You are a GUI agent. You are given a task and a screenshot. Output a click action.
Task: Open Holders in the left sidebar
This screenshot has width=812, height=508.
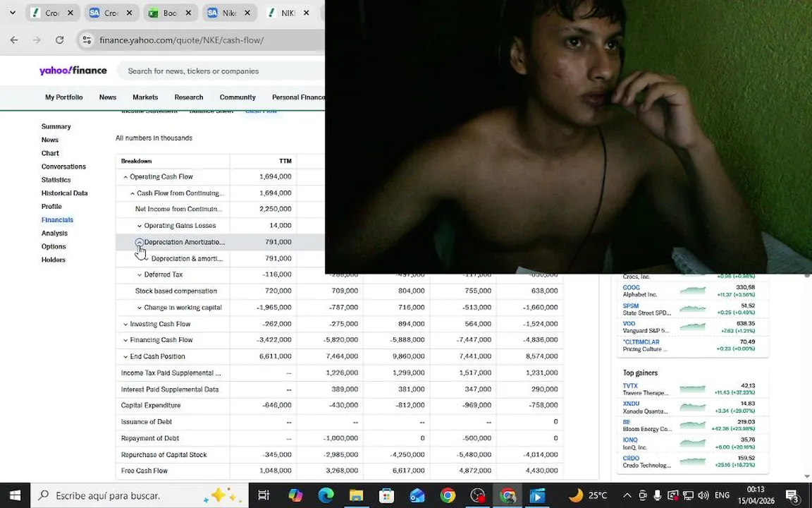click(54, 260)
